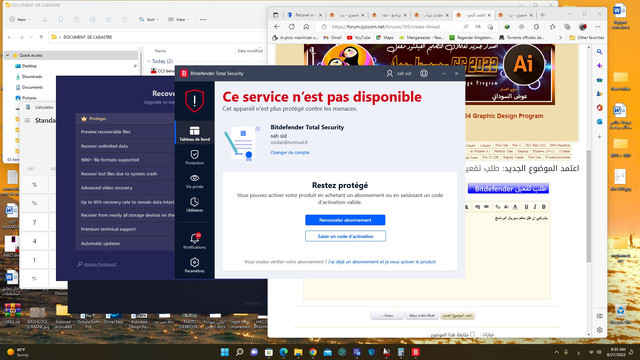
Task: Click Already Purchased link in recovery app
Action: pyautogui.click(x=100, y=264)
